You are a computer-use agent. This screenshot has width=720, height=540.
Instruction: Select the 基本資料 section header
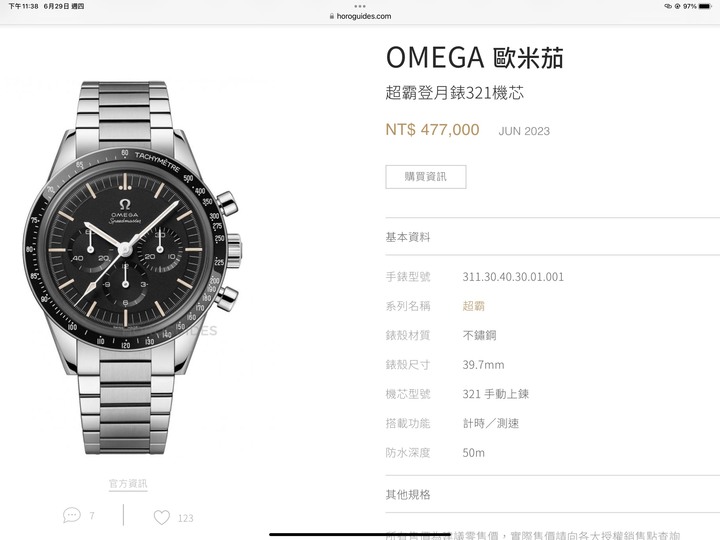(408, 237)
